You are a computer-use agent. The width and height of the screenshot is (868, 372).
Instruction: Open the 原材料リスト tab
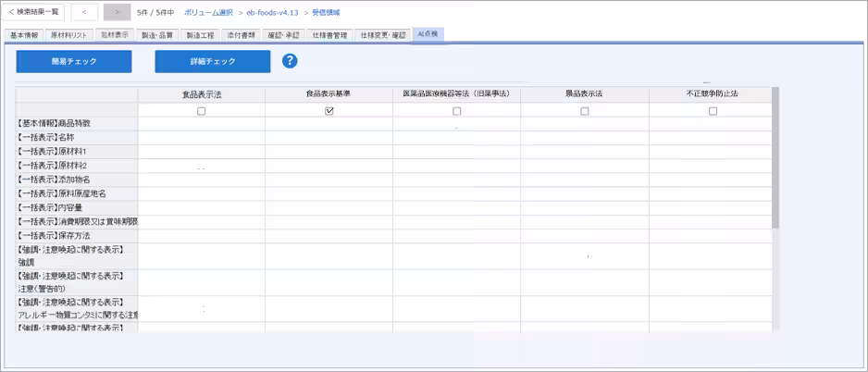click(x=68, y=35)
